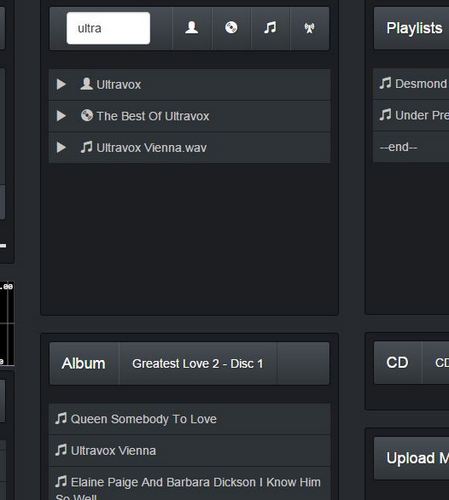This screenshot has height=500, width=449.
Task: Play Ultravox Vienna.wav track
Action: pyautogui.click(x=61, y=147)
